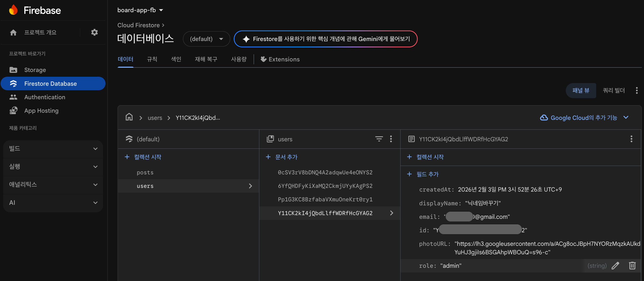Delete the role field trash icon
This screenshot has width=644, height=281.
tap(632, 266)
